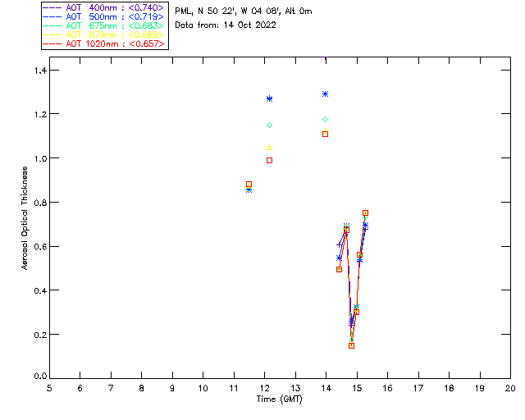Click the 0.6 y-axis tick label
This screenshot has width=525, height=420.
tap(40, 247)
